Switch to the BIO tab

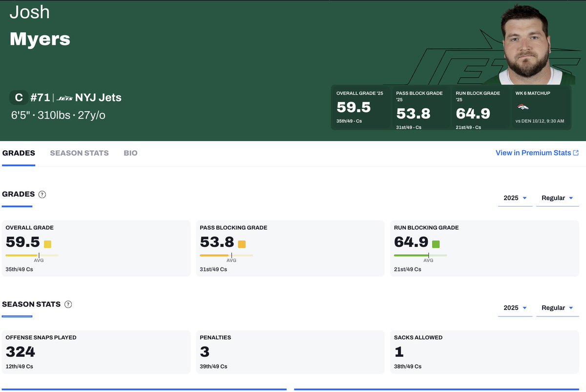pyautogui.click(x=130, y=153)
